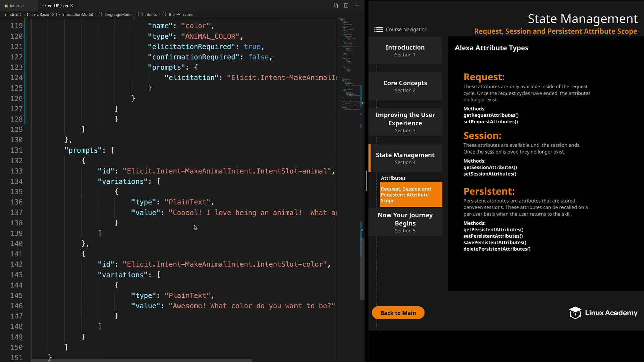
Task: Expand Now Your Journey Begins section
Action: tap(405, 222)
